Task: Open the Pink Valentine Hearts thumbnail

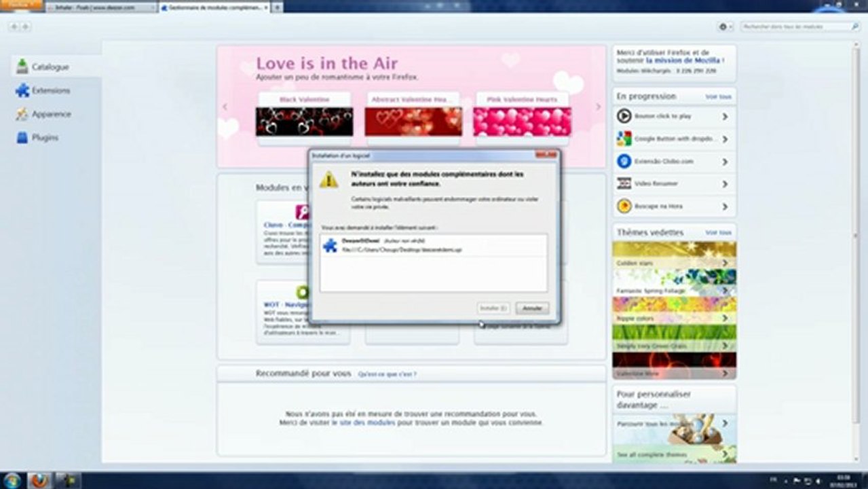Action: point(523,122)
